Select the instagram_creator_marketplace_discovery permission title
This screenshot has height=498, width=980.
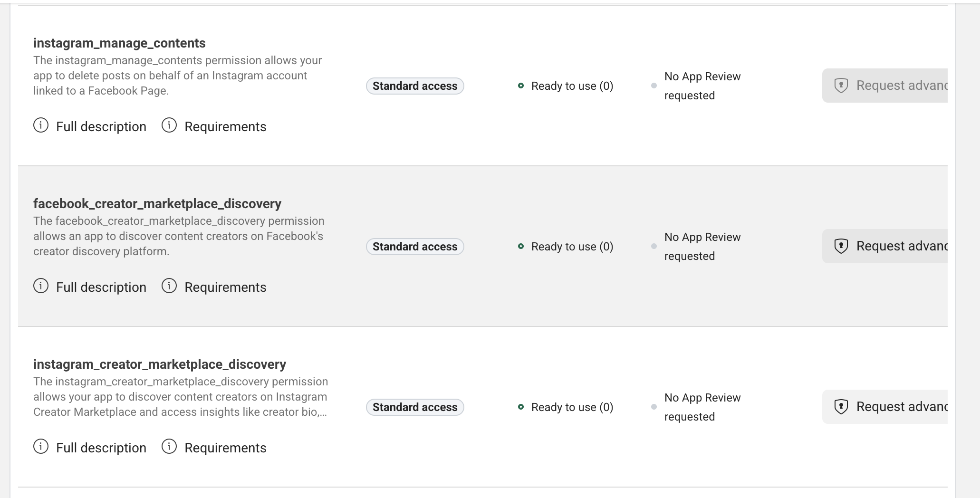(160, 364)
